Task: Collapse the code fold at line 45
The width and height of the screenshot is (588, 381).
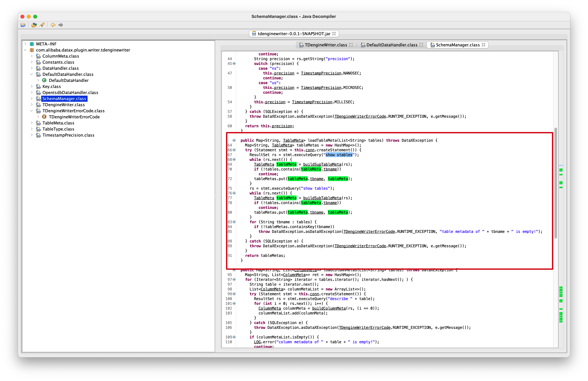Action: click(x=234, y=64)
